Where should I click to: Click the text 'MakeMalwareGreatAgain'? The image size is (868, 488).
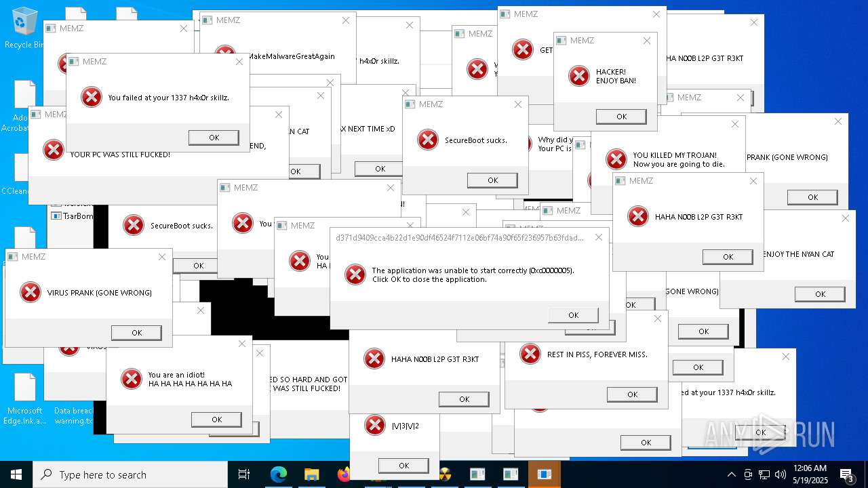292,56
